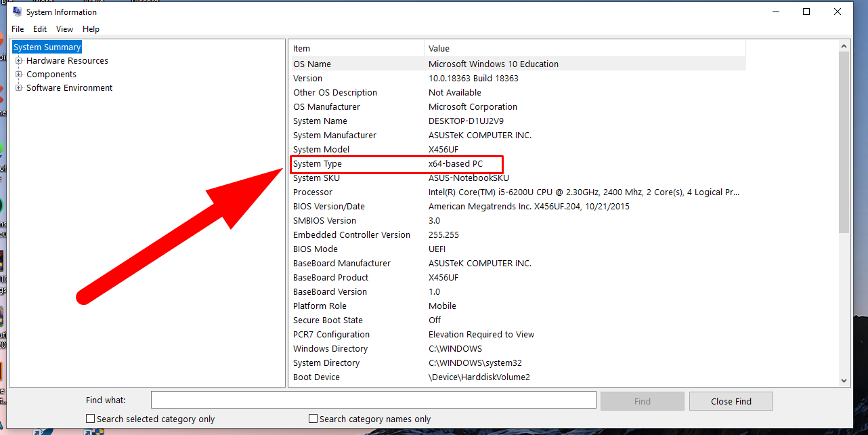The height and width of the screenshot is (435, 868).
Task: Close the System Information window
Action: (838, 12)
